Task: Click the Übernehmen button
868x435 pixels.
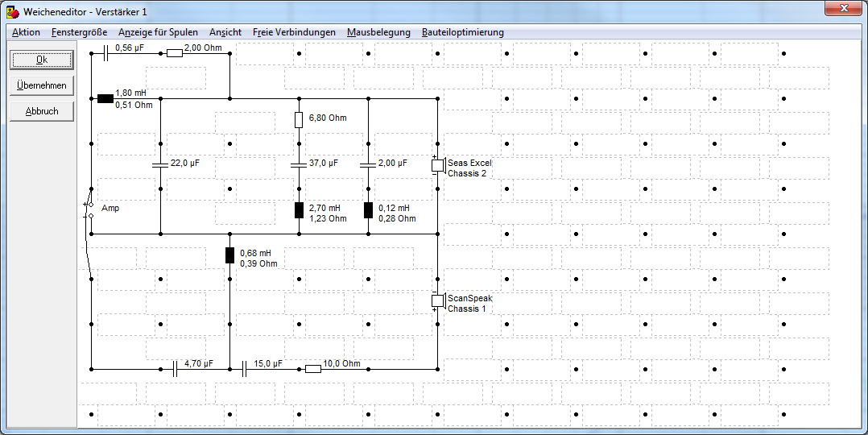Action: (42, 85)
